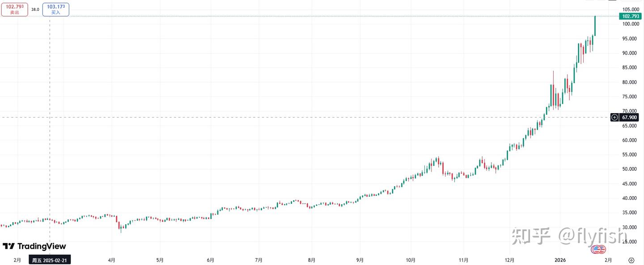Click the 67.900 crosshair price label
This screenshot has height=265, width=644.
[x=630, y=117]
